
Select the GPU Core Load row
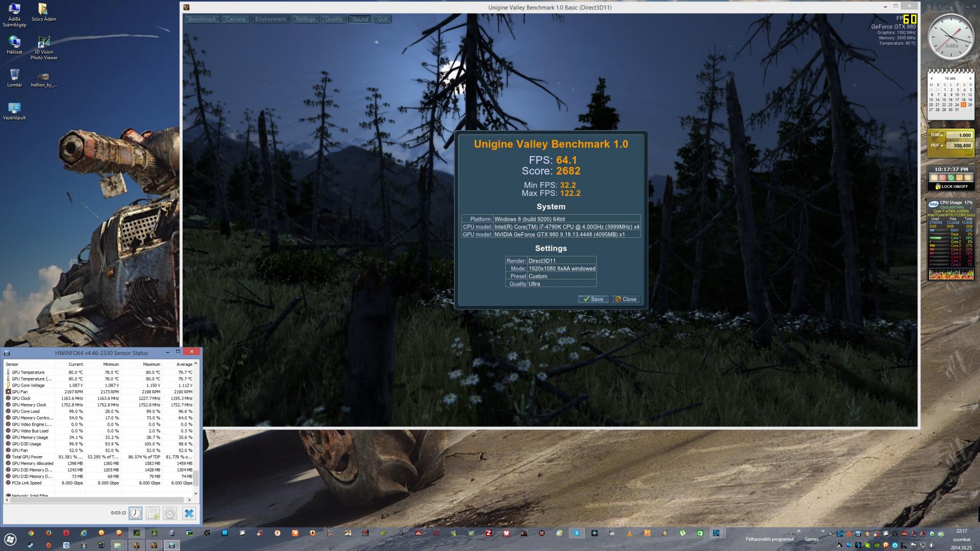[99, 411]
